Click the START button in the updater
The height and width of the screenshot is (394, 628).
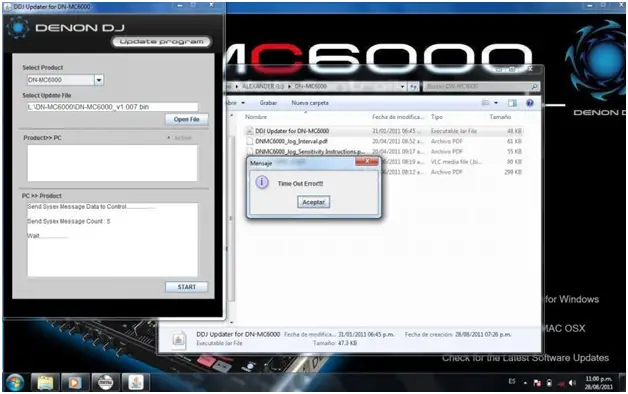pyautogui.click(x=187, y=287)
